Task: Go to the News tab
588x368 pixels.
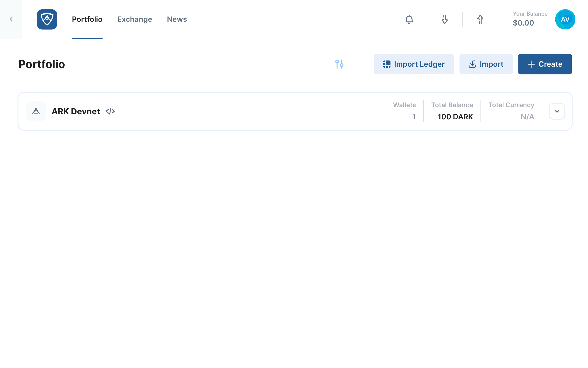Action: (x=177, y=20)
